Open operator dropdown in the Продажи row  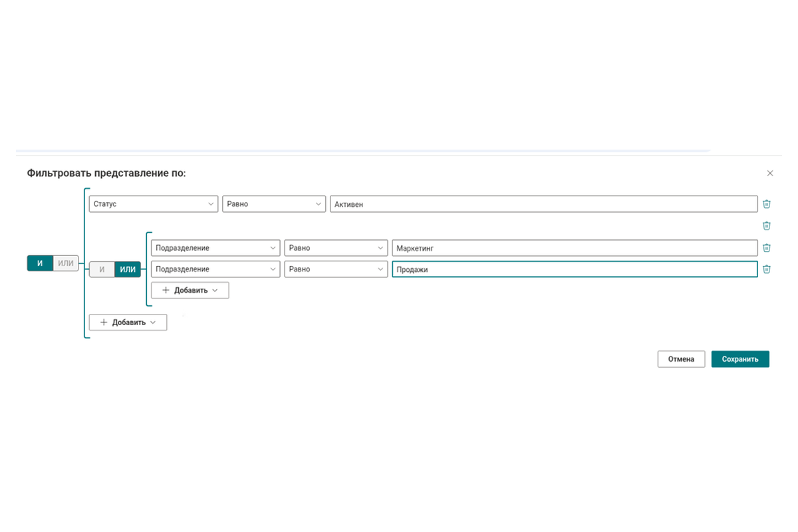pyautogui.click(x=336, y=269)
